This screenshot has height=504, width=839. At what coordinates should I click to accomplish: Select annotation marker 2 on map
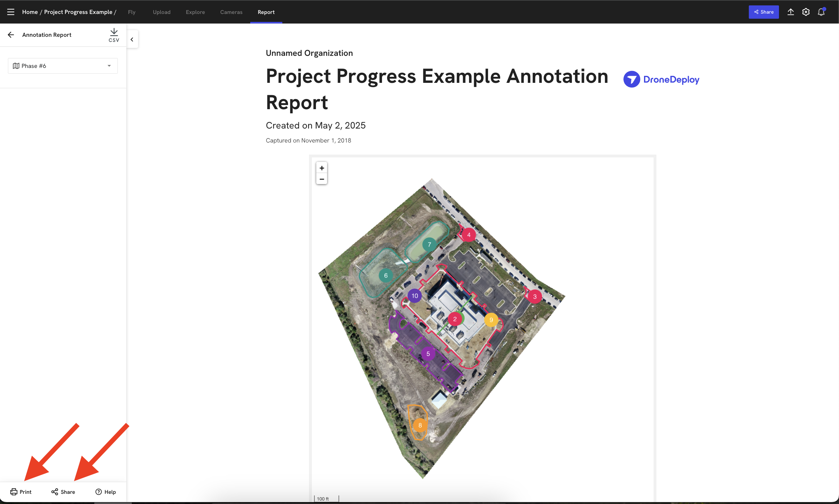point(455,319)
